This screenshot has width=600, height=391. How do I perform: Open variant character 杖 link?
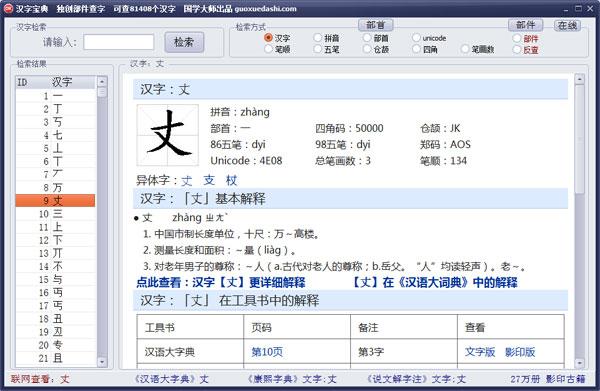(231, 180)
